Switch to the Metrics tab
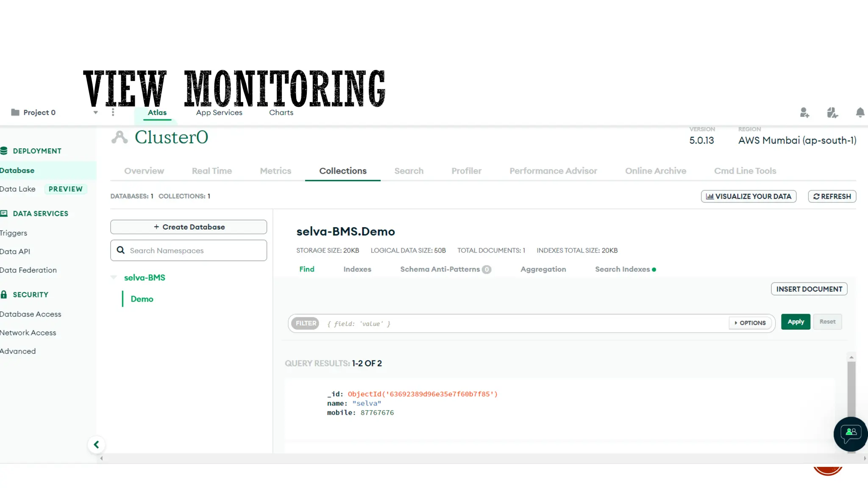868x488 pixels. point(275,171)
